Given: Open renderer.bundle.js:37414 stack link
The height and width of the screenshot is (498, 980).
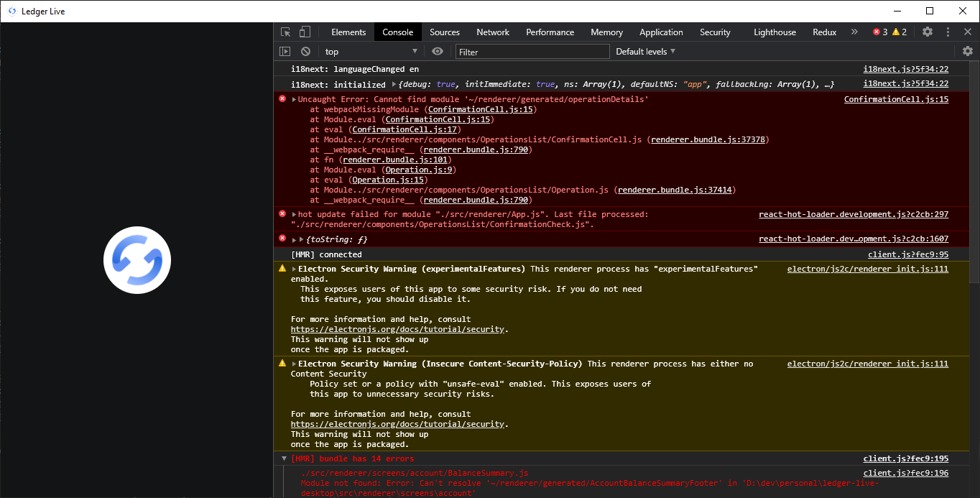Looking at the screenshot, I should pyautogui.click(x=675, y=190).
